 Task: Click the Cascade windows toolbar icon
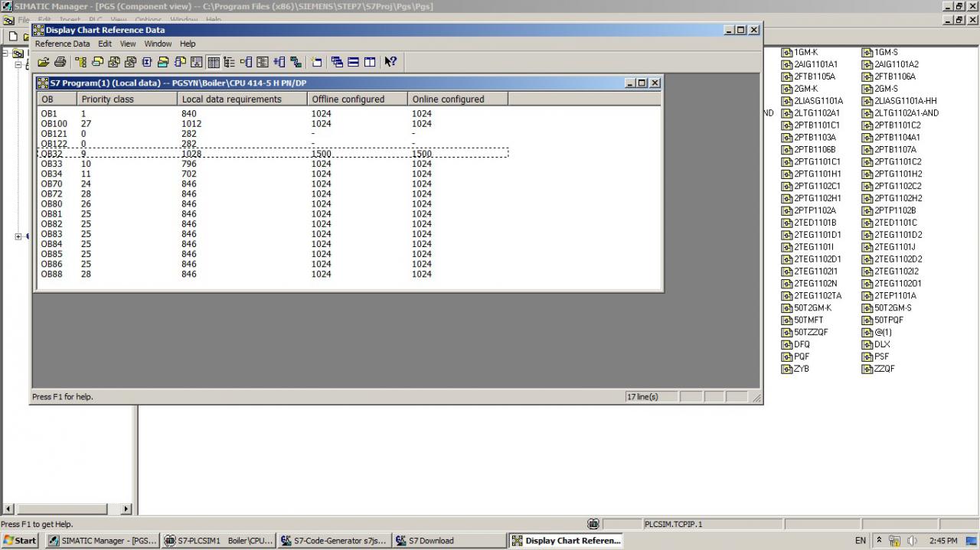[x=337, y=62]
